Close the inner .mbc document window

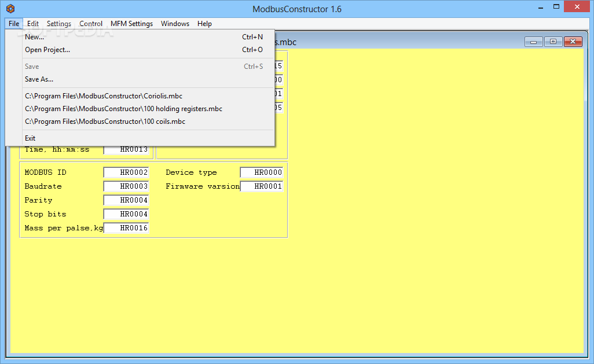[x=573, y=42]
